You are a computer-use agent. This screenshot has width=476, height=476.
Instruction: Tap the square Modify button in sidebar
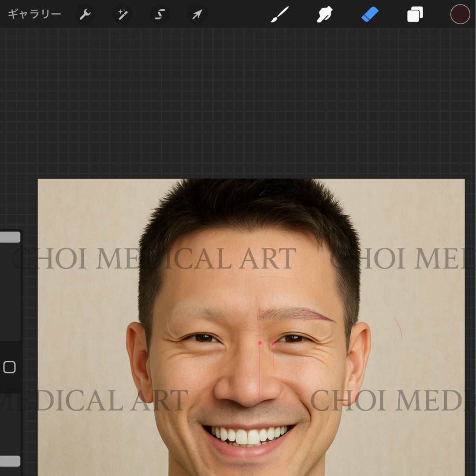tap(9, 367)
